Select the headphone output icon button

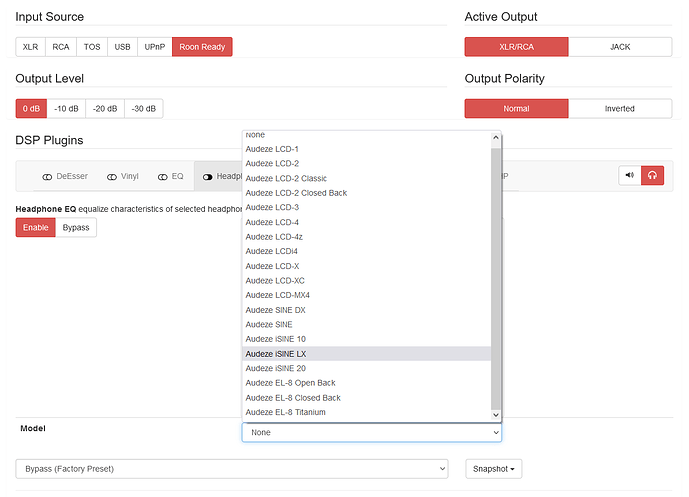tap(652, 175)
